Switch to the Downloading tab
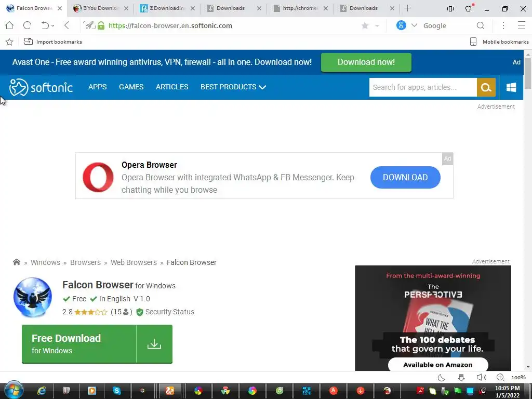The image size is (532, 399). [167, 8]
